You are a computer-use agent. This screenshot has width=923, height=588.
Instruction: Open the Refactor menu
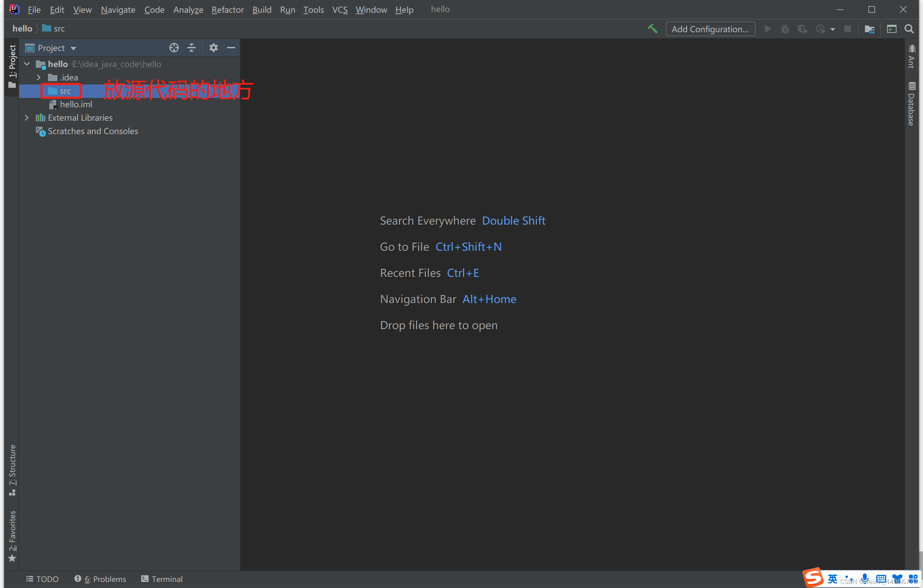pos(227,10)
